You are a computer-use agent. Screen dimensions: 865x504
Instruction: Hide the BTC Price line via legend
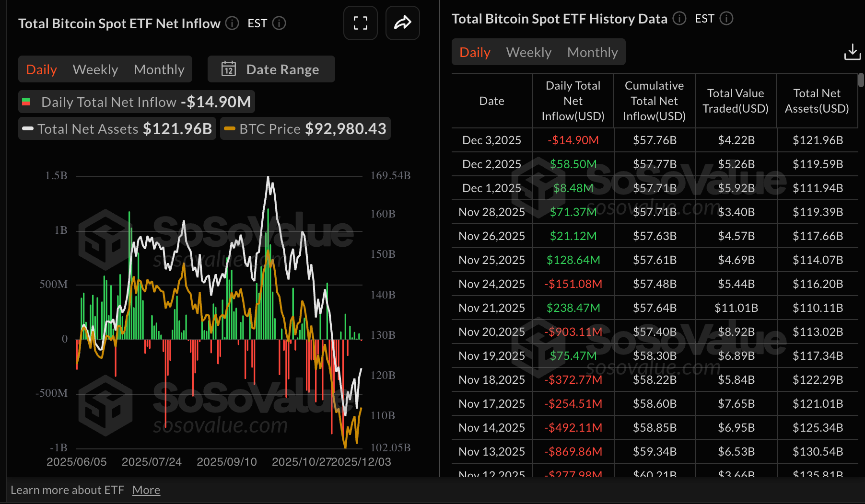[305, 128]
